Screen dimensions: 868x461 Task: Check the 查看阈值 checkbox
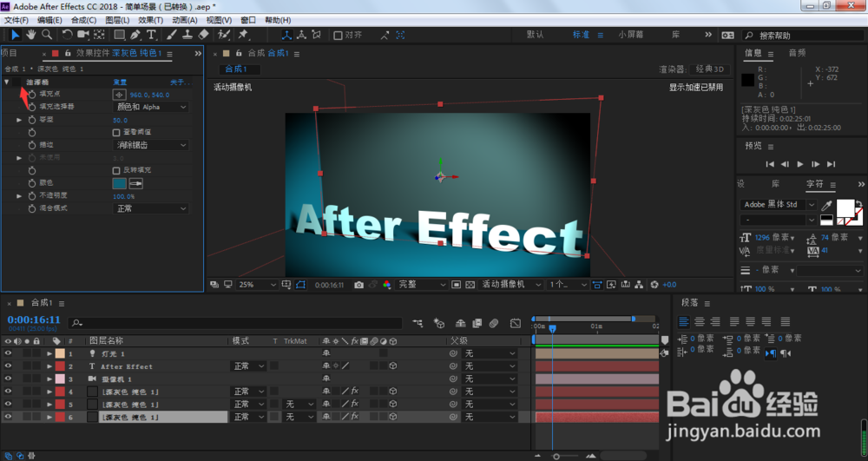(x=116, y=133)
